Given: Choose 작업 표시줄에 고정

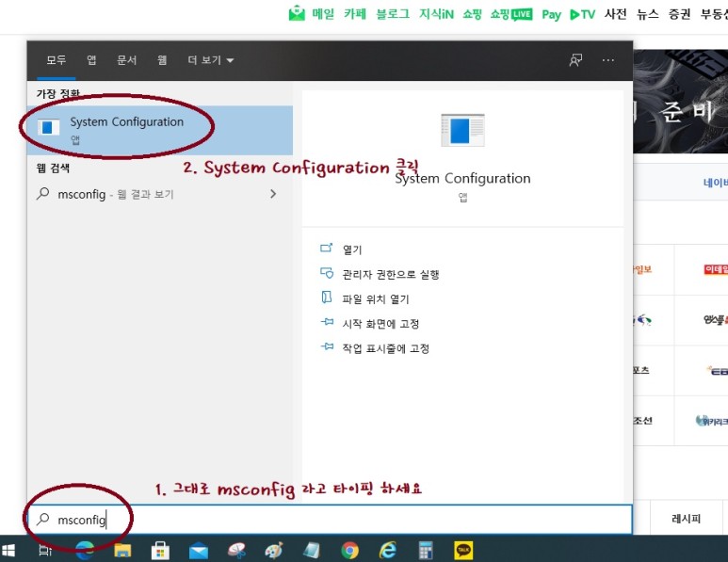Looking at the screenshot, I should click(385, 348).
